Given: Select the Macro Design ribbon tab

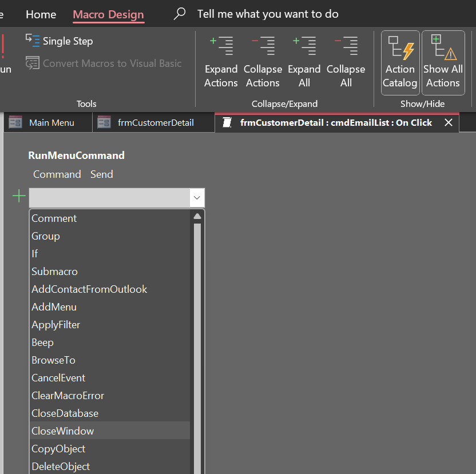Looking at the screenshot, I should click(x=108, y=15).
